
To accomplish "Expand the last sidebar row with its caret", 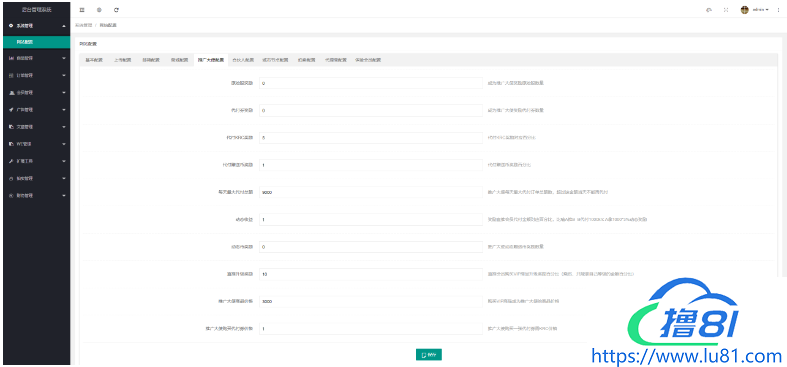I will click(64, 195).
